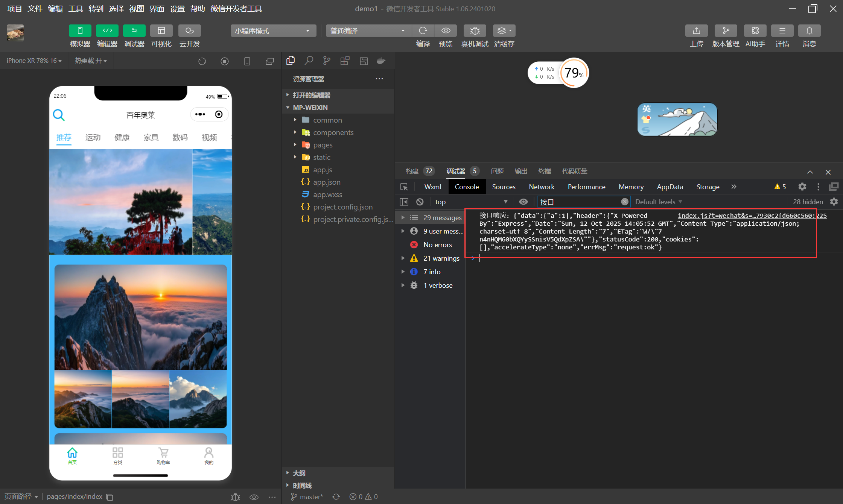Expand the pages folder
The width and height of the screenshot is (843, 504).
pos(323,145)
